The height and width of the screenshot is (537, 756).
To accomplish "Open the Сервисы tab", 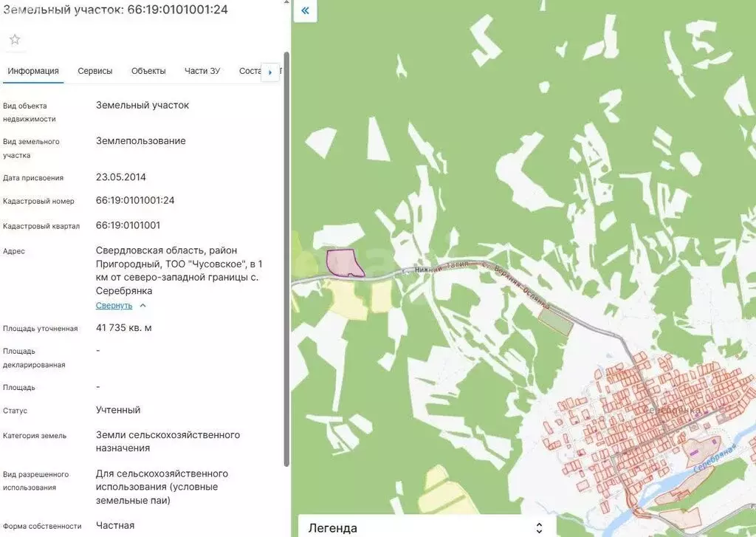I will tap(95, 71).
